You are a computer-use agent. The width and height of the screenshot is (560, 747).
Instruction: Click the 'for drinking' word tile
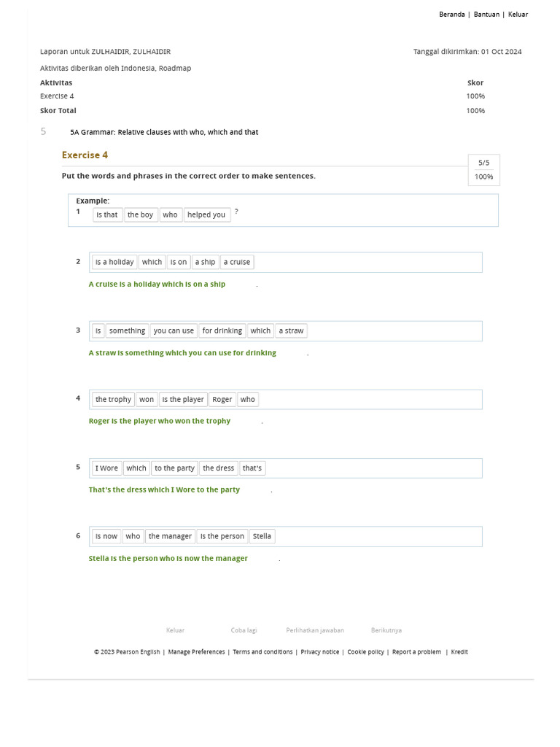point(222,331)
